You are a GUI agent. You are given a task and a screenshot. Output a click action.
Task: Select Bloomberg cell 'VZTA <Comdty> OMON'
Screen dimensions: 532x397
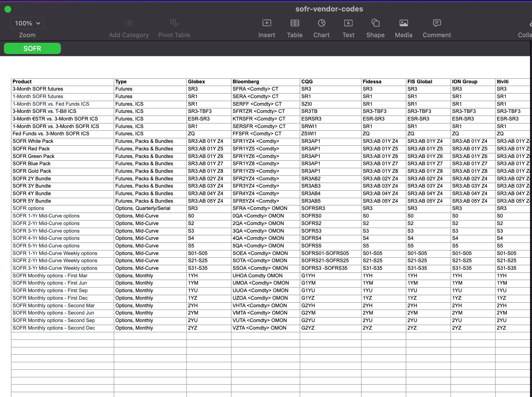click(266, 328)
